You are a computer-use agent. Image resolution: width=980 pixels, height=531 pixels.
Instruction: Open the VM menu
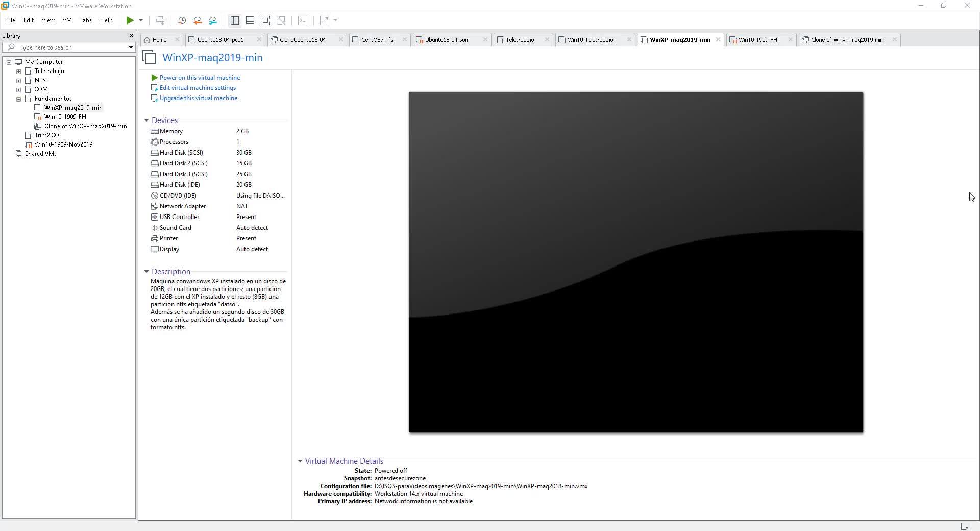(x=67, y=20)
